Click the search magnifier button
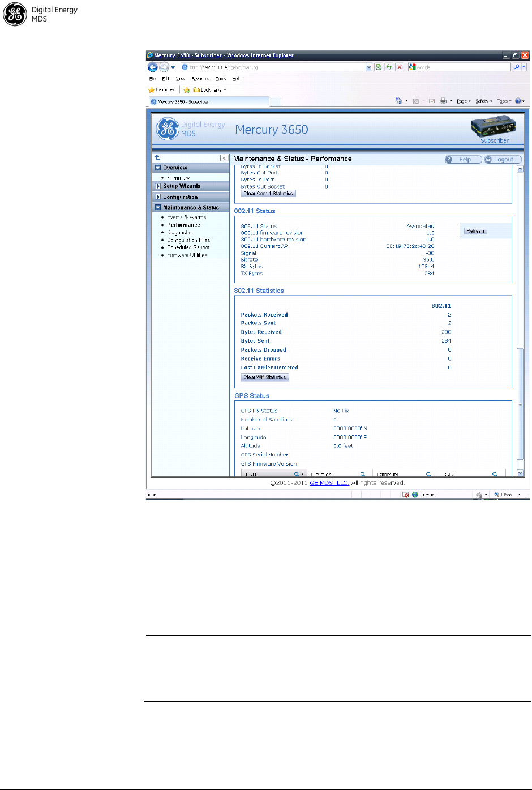 coord(516,67)
